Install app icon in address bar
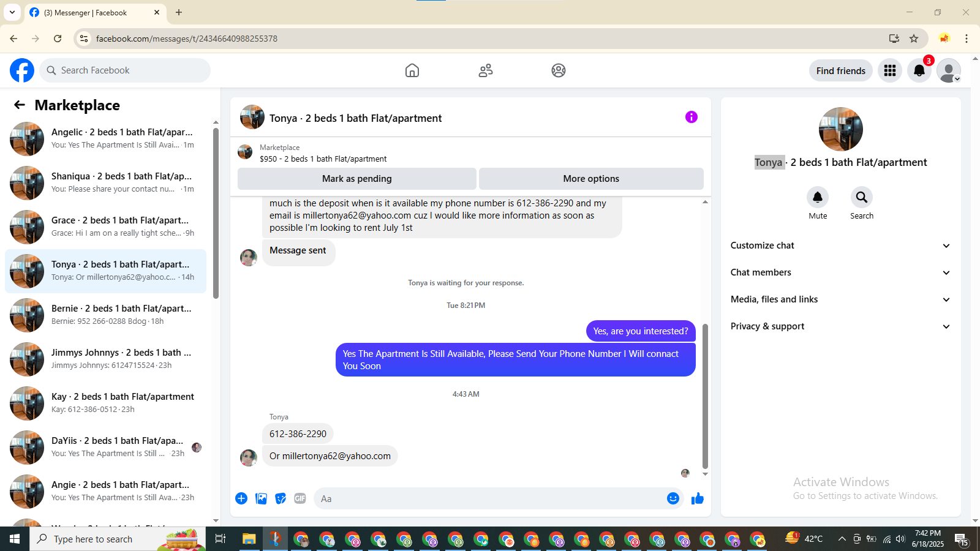This screenshot has width=980, height=551. click(894, 39)
